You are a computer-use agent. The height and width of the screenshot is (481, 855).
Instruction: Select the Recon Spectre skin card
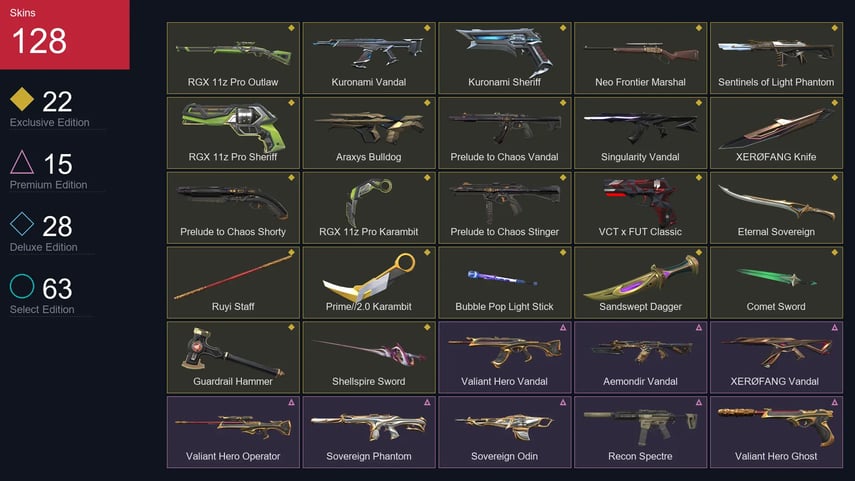point(641,432)
